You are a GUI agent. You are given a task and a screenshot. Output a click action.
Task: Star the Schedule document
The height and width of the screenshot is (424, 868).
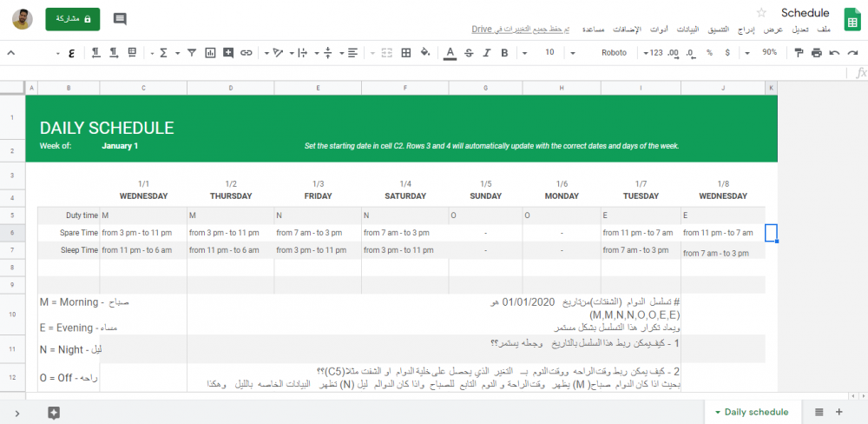pos(762,13)
